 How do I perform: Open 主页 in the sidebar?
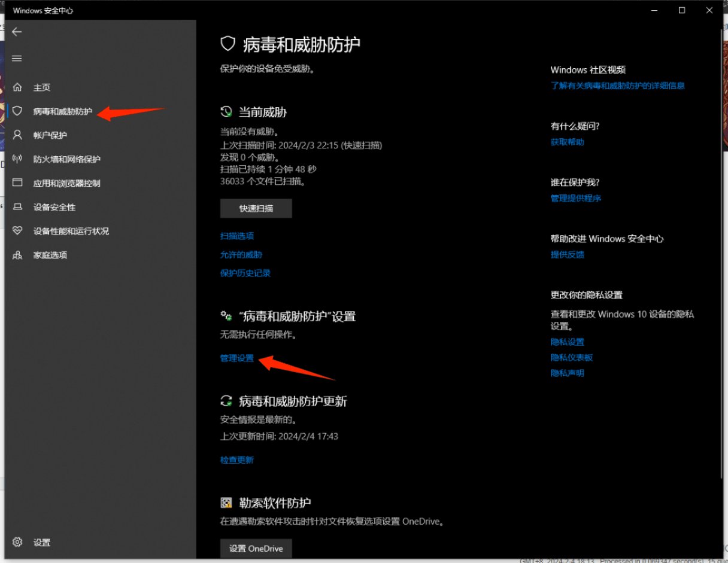[x=42, y=87]
